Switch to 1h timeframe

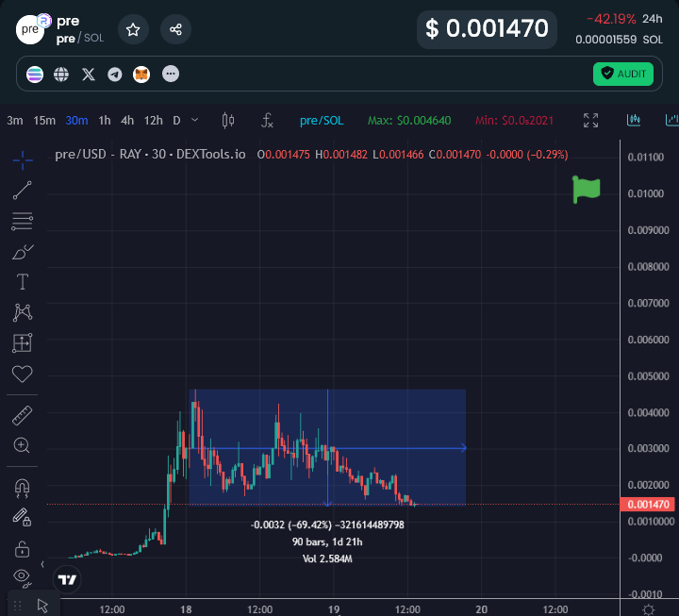(x=105, y=121)
